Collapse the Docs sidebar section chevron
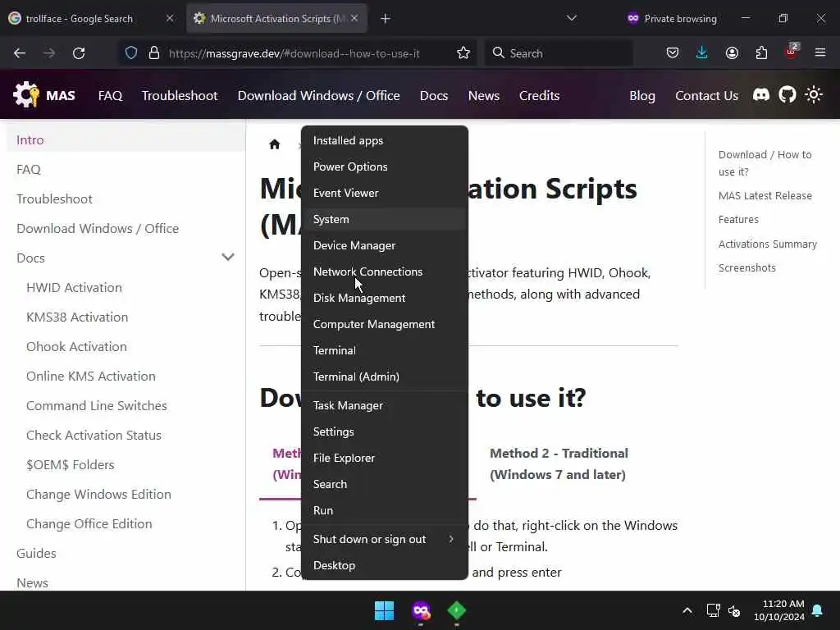Image resolution: width=840 pixels, height=630 pixels. (228, 258)
